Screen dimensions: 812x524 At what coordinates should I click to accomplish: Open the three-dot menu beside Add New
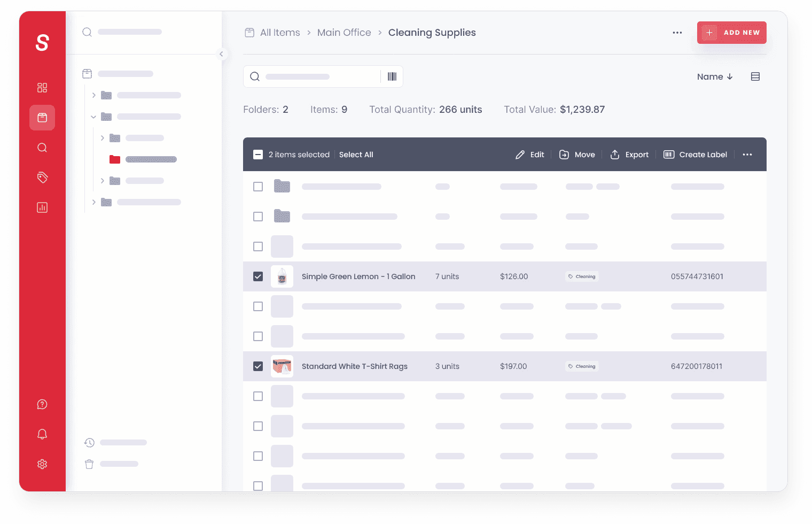677,33
